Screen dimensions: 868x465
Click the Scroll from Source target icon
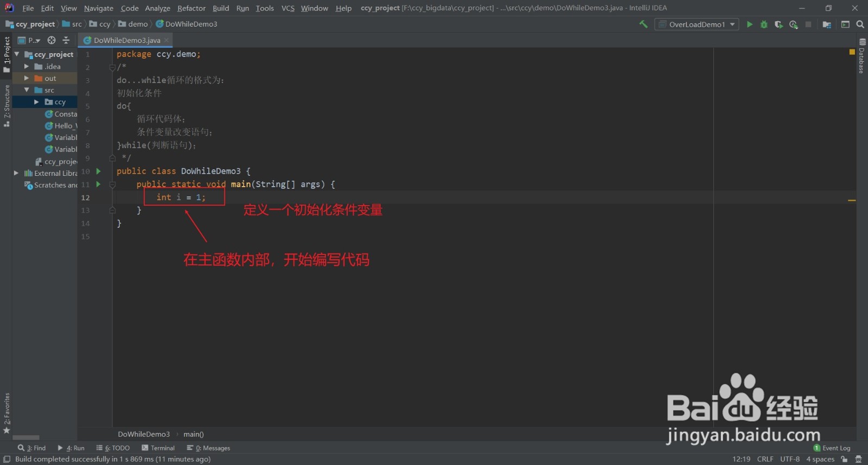(x=52, y=40)
